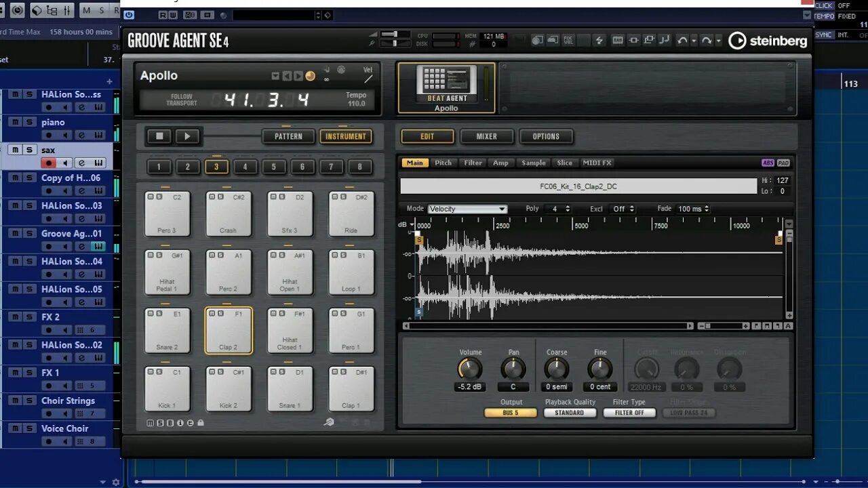Mute the Clap 2 pad
Image resolution: width=868 pixels, height=488 pixels.
click(212, 313)
